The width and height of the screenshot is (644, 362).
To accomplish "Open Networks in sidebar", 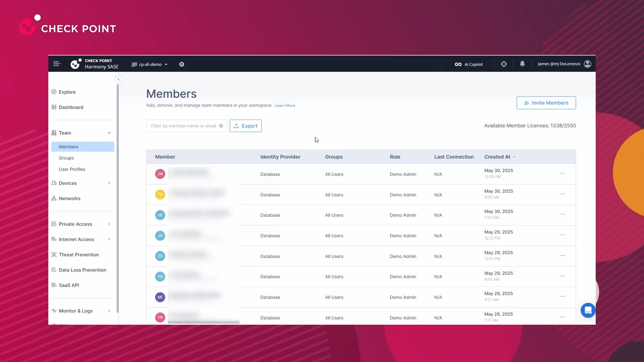I will (69, 198).
